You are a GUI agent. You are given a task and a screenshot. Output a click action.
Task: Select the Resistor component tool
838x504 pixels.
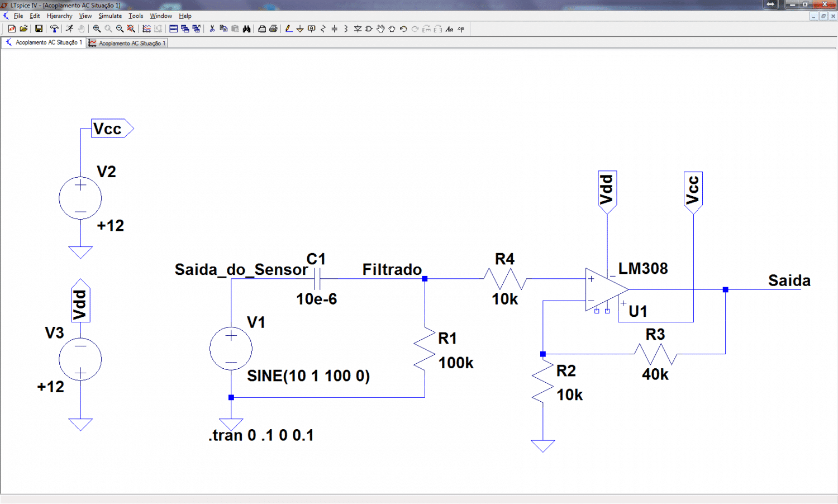pyautogui.click(x=323, y=28)
